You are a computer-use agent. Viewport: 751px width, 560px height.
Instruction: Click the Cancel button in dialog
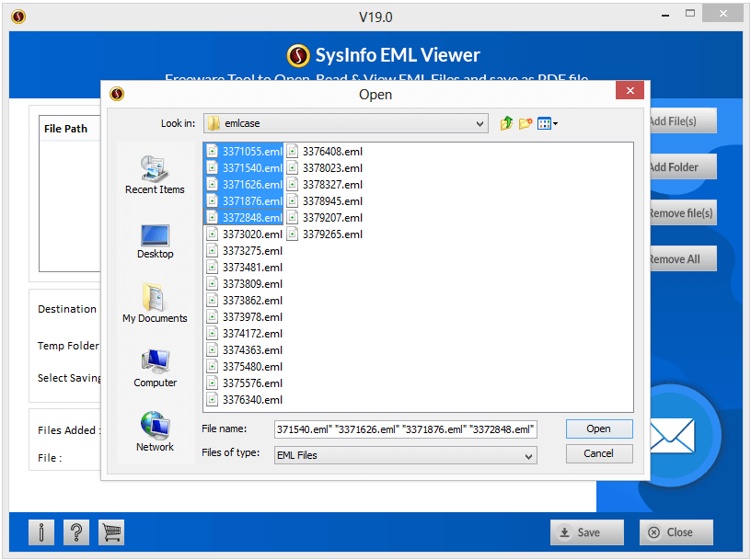tap(599, 453)
